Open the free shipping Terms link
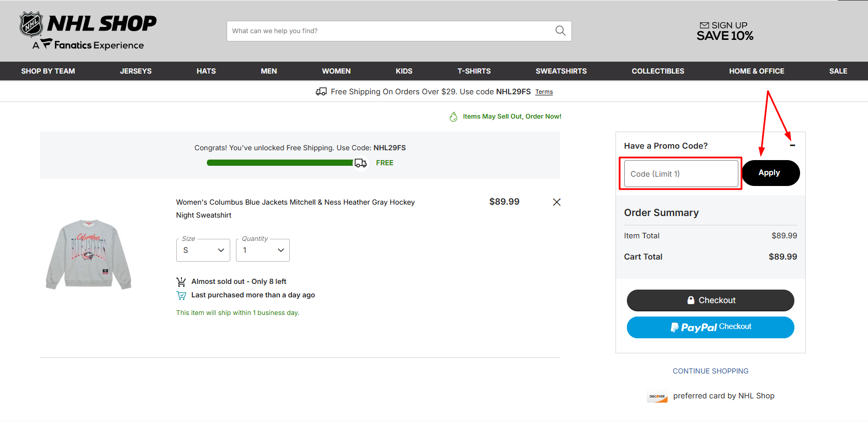 pyautogui.click(x=544, y=92)
